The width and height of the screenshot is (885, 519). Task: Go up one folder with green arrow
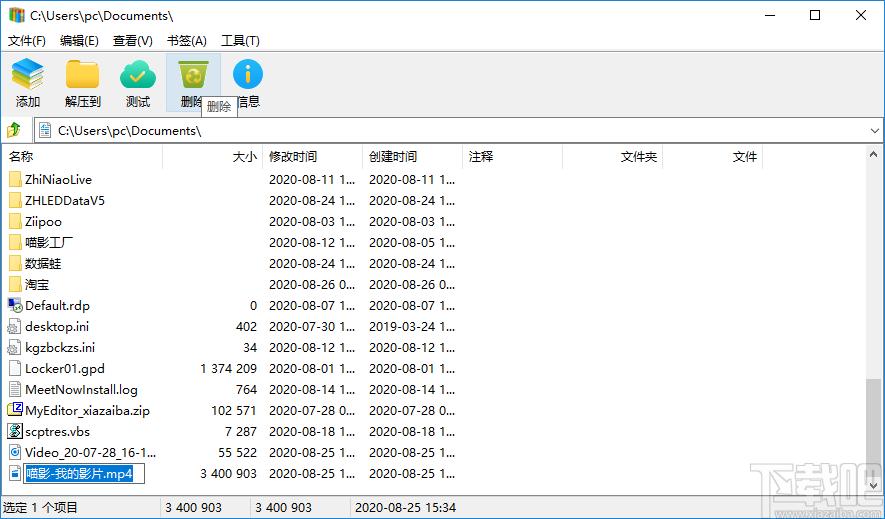(x=14, y=130)
